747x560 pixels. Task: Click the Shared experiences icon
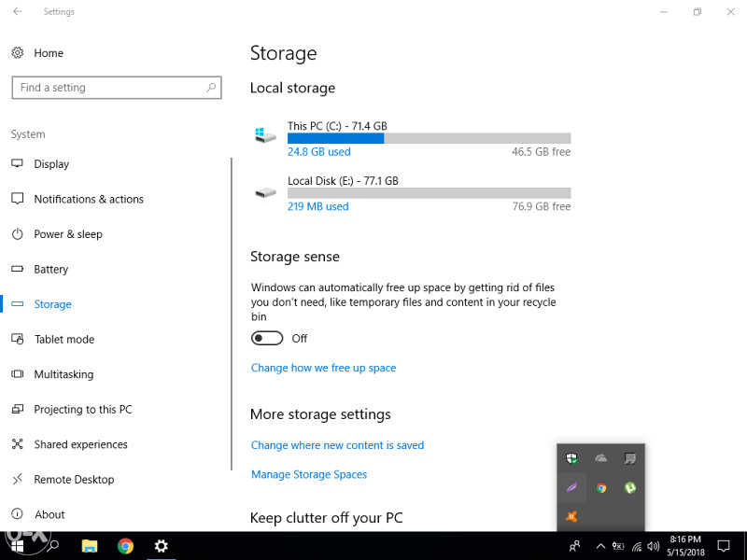point(18,444)
